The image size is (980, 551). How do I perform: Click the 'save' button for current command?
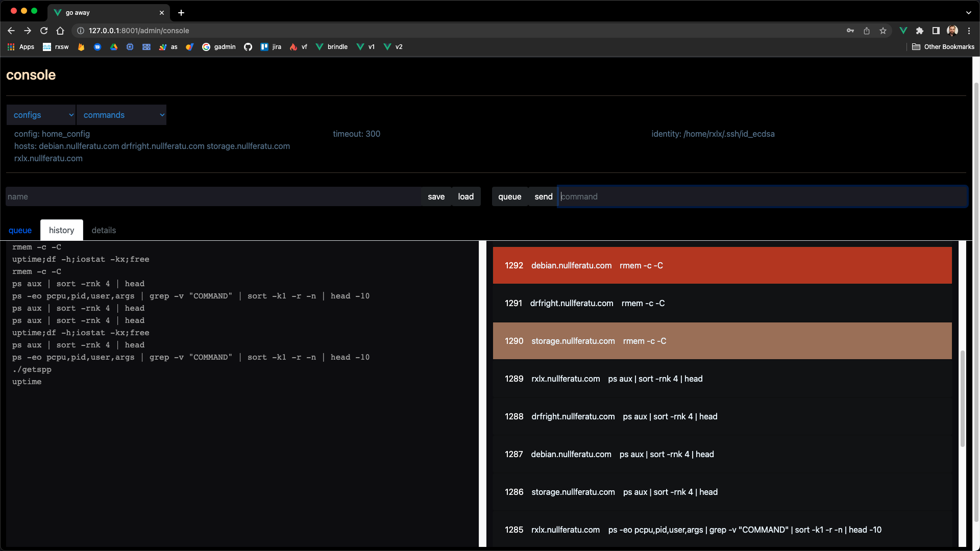[x=436, y=196]
